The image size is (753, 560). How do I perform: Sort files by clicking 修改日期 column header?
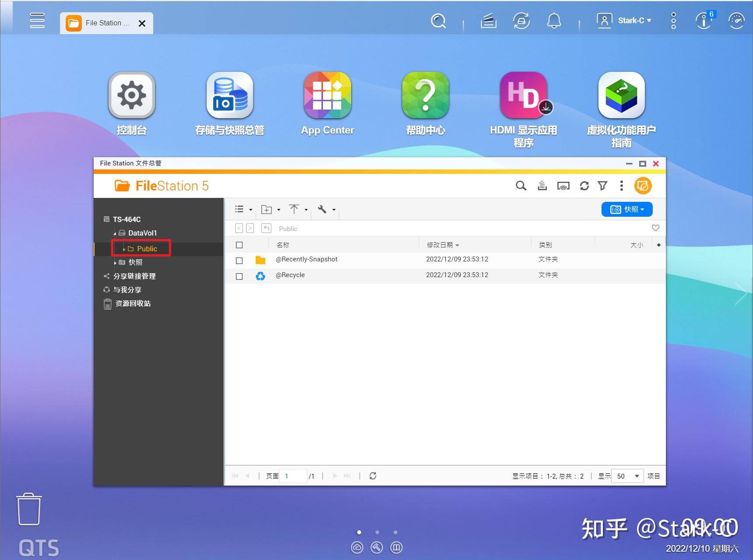click(440, 245)
